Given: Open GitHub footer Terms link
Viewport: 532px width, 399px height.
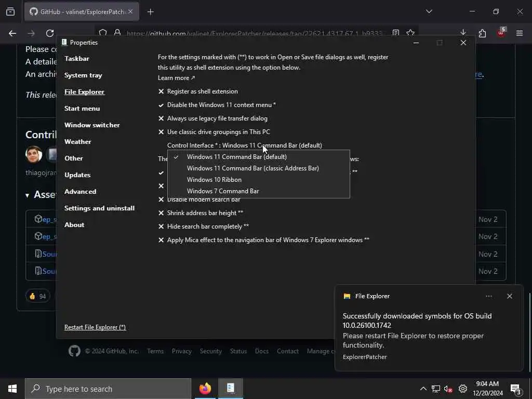Looking at the screenshot, I should pyautogui.click(x=155, y=351).
